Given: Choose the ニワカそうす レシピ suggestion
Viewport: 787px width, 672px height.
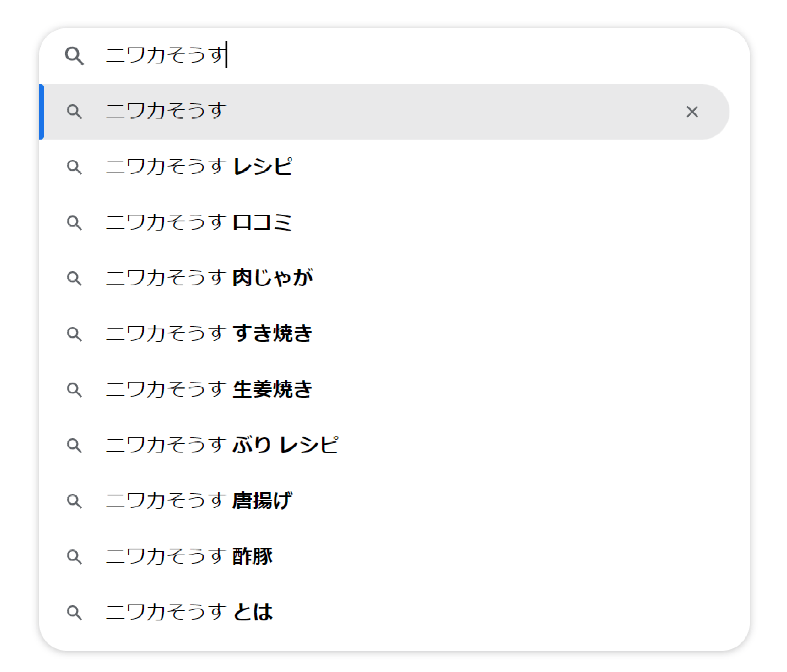Looking at the screenshot, I should pyautogui.click(x=199, y=167).
